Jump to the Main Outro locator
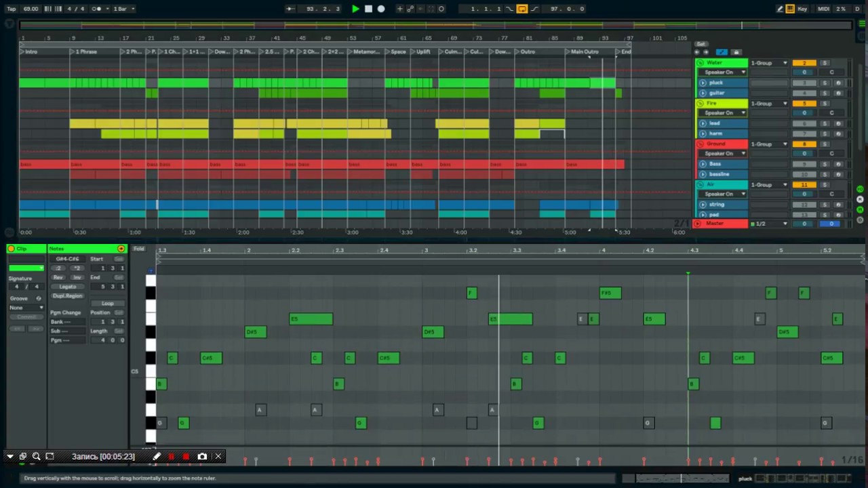This screenshot has height=488, width=868. pos(585,52)
